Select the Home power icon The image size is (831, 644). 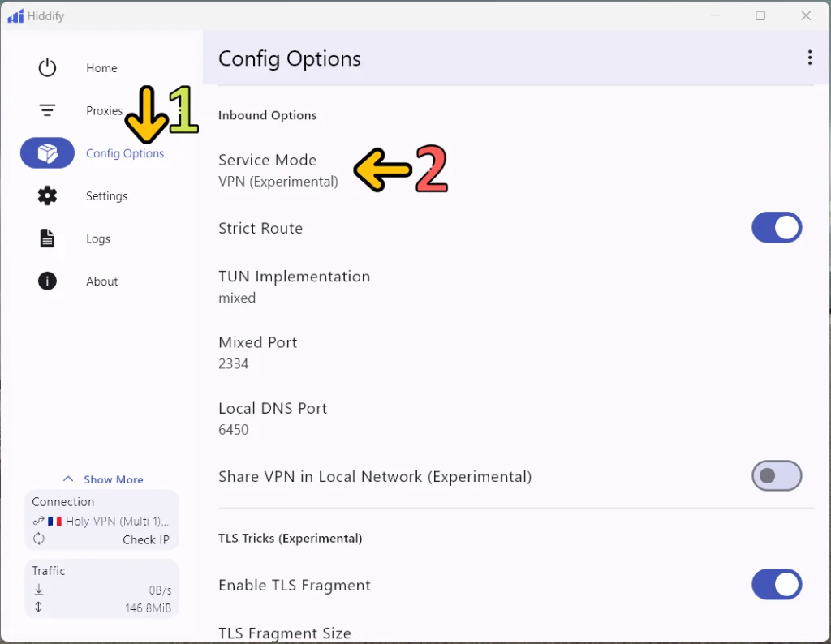pos(46,67)
